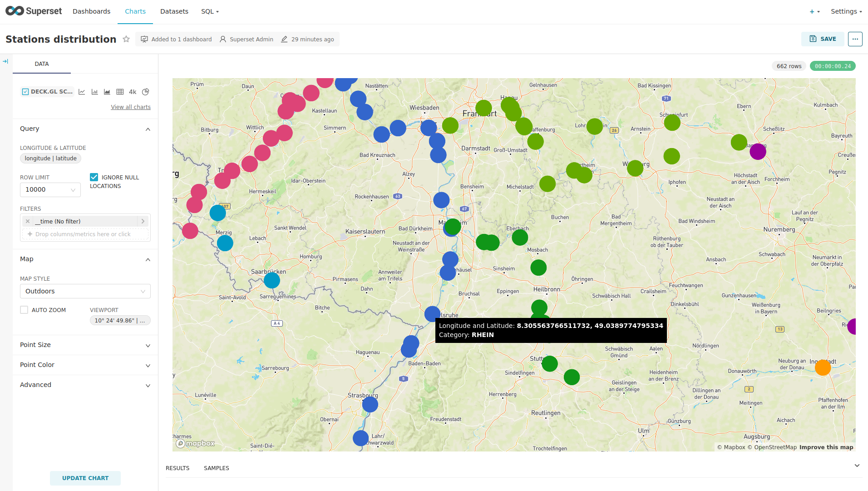Open the View all charts link

point(131,107)
